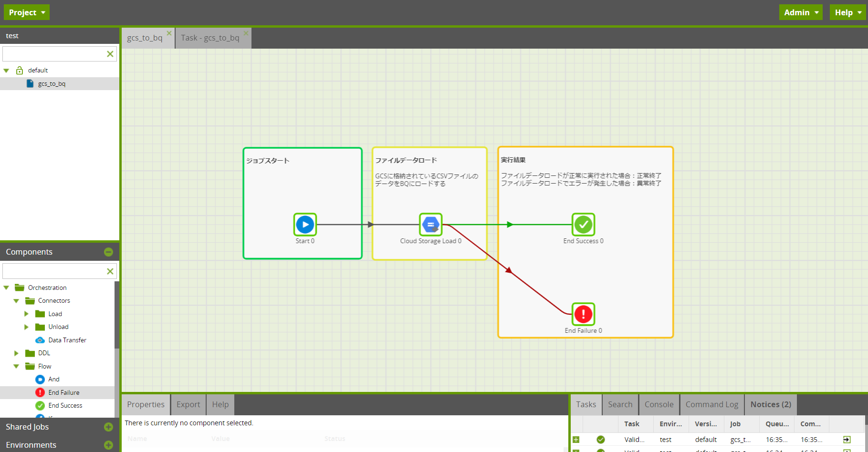The image size is (868, 452).
Task: Click first task row success status icon
Action: point(601,440)
